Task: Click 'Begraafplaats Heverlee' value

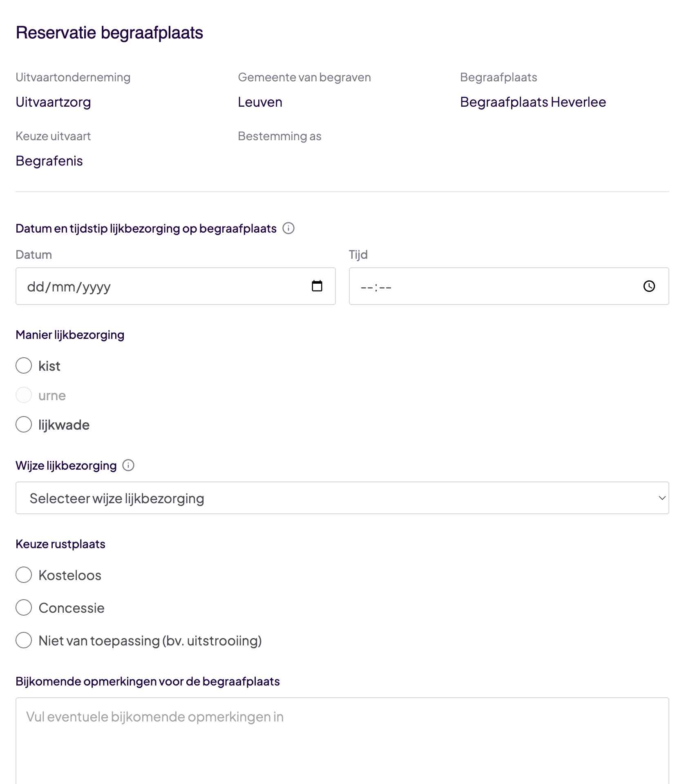Action: click(x=533, y=102)
